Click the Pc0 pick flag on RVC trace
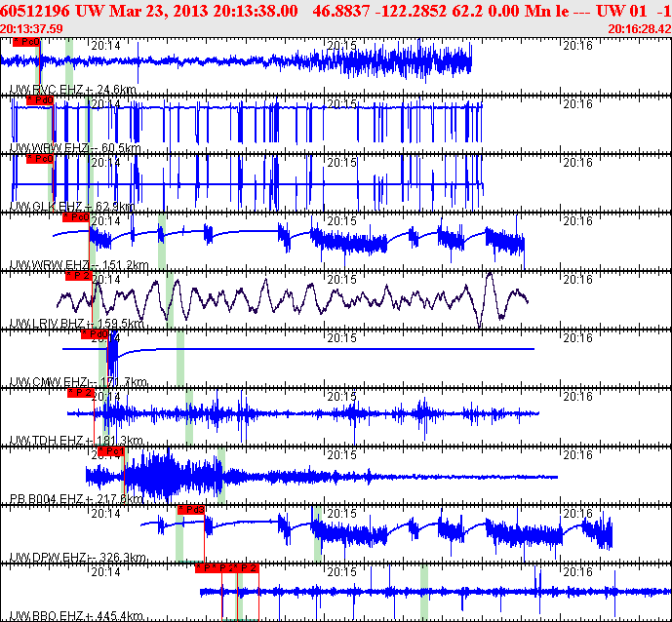This screenshot has height=622, width=672. pos(26,42)
